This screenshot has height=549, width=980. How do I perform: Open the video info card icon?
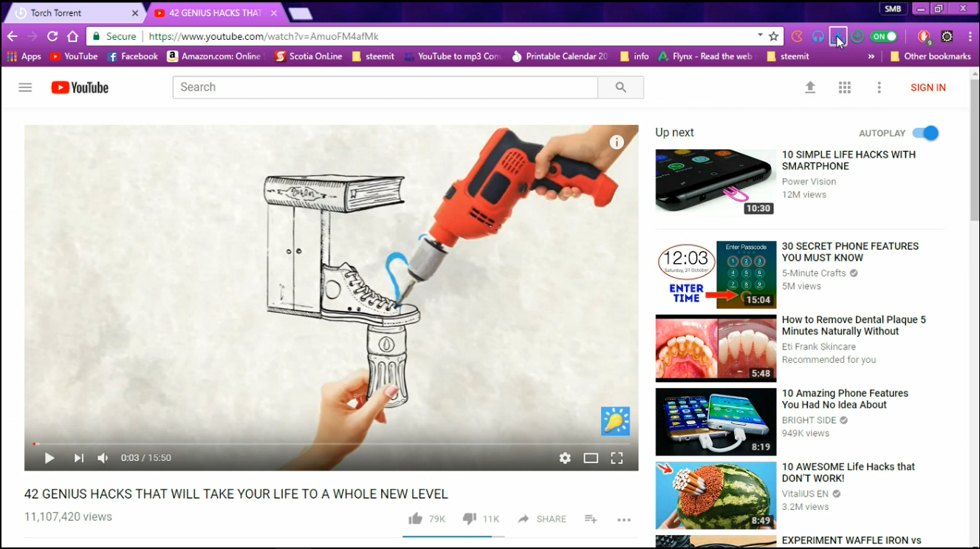point(617,143)
